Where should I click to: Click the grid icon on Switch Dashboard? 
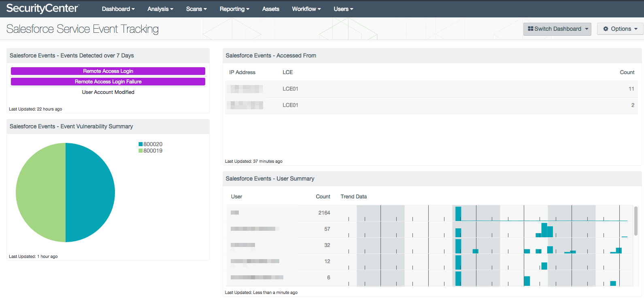tap(530, 29)
